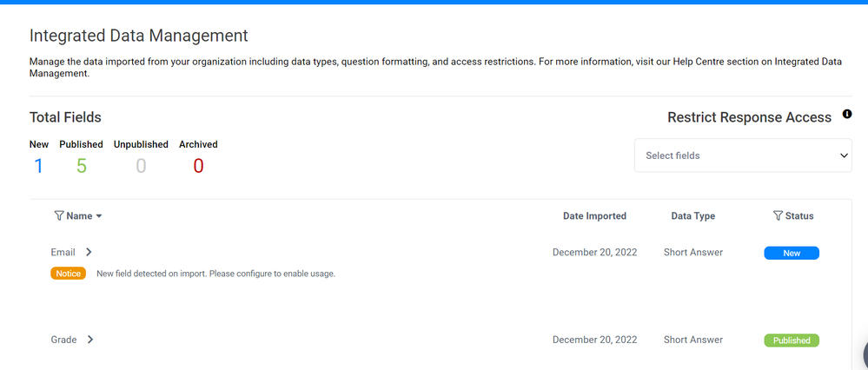This screenshot has height=370, width=868.
Task: Open the Grade field name
Action: (63, 340)
